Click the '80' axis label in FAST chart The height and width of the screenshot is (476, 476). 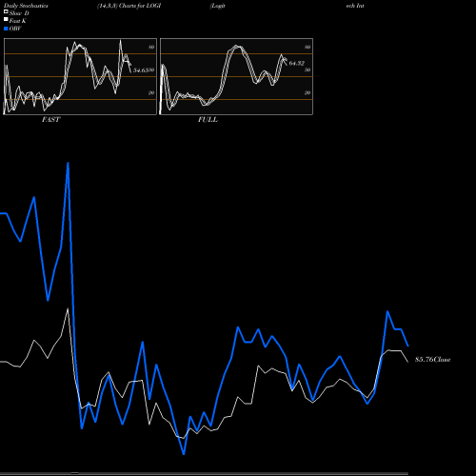pos(151,48)
